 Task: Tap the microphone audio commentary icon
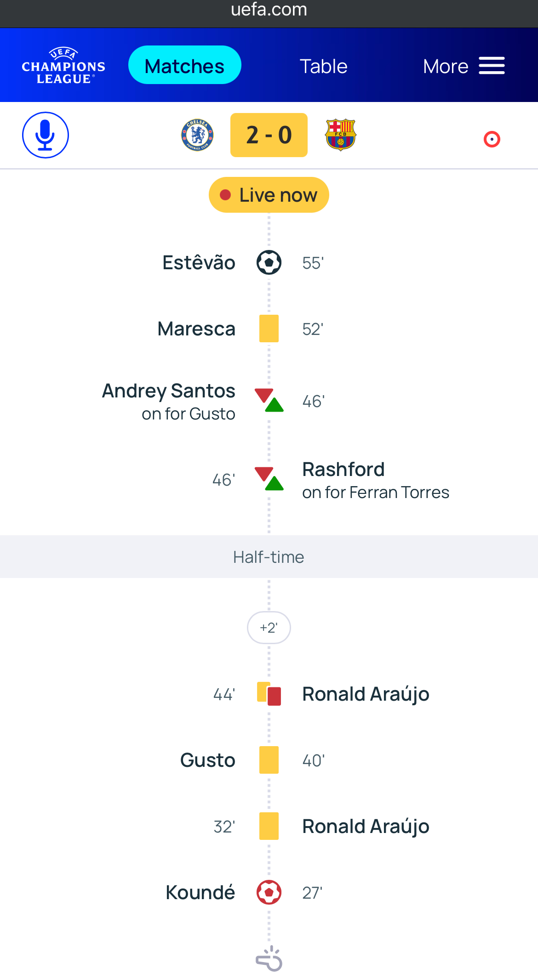pyautogui.click(x=45, y=135)
